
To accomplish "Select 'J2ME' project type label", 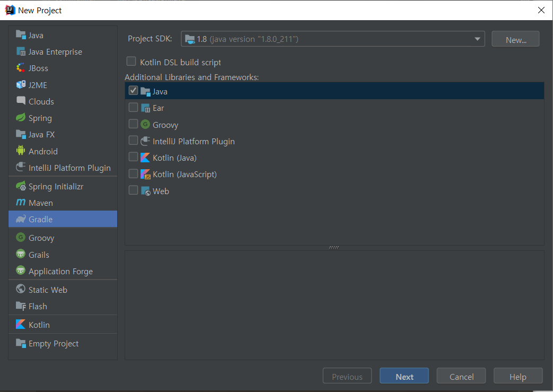I will [x=38, y=85].
